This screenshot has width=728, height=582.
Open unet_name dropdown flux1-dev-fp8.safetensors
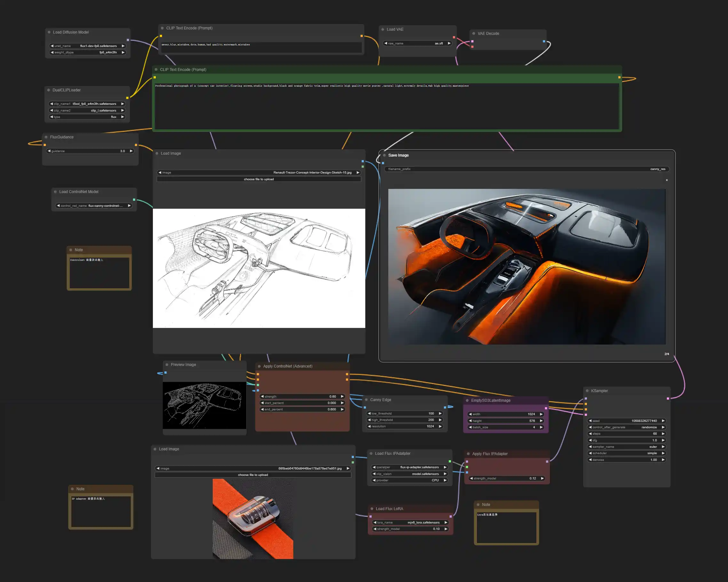[88, 46]
